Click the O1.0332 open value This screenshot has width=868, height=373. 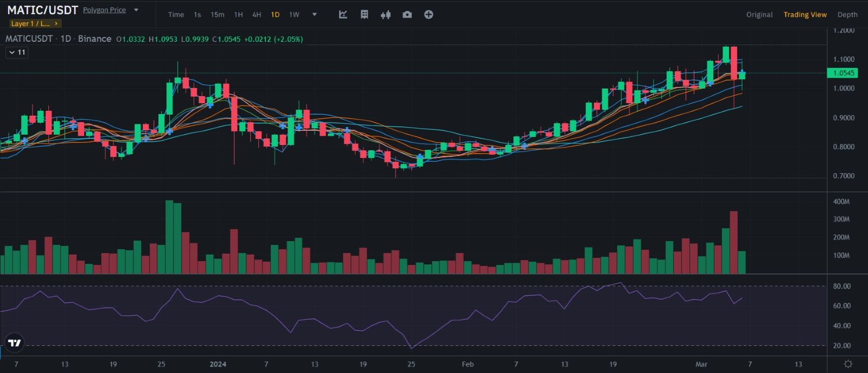[131, 39]
